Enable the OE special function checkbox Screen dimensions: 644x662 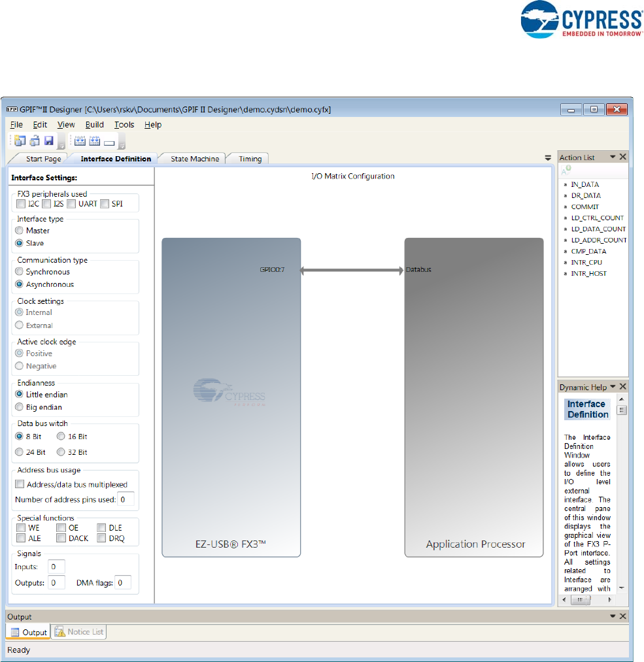pyautogui.click(x=61, y=528)
